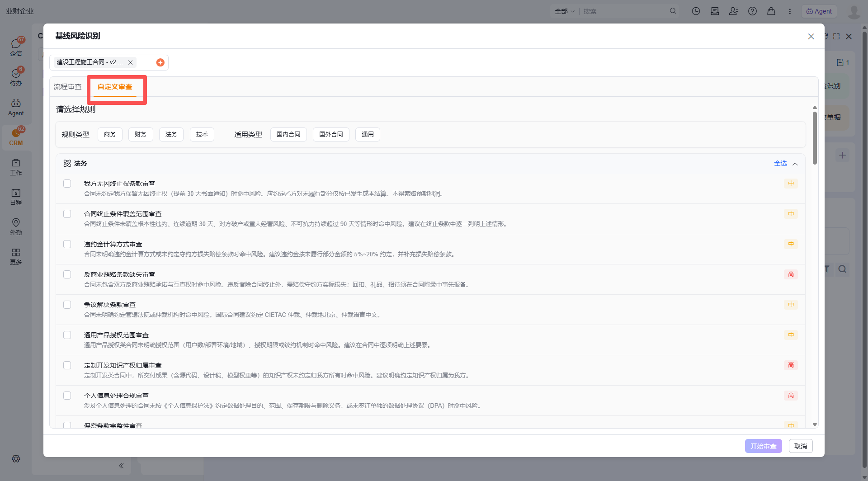Click the orange add-contract plus icon
Screen dimensions: 868x481
(160, 62)
